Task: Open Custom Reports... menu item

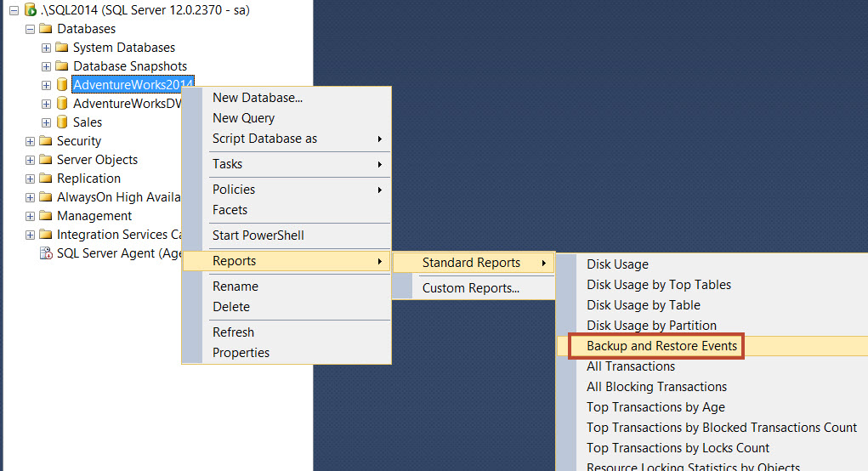Action: (474, 288)
